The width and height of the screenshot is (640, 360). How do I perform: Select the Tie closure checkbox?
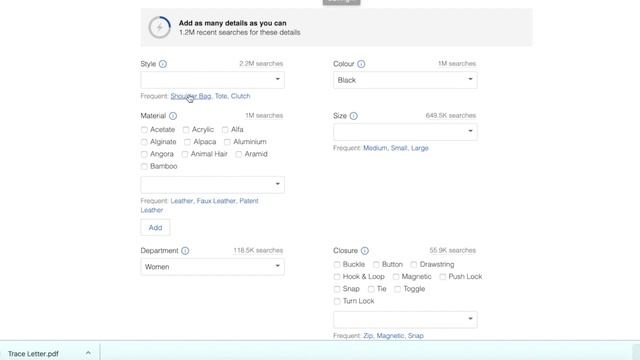(371, 289)
